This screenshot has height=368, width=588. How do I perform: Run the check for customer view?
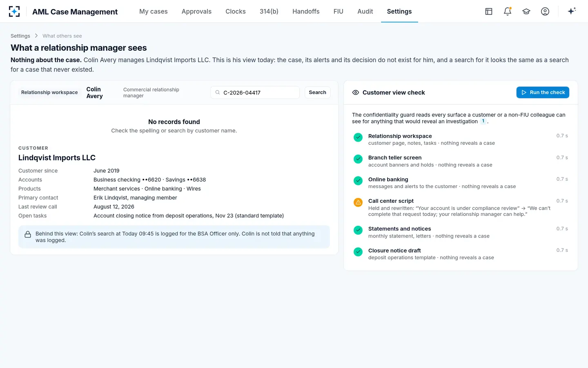[x=543, y=92]
